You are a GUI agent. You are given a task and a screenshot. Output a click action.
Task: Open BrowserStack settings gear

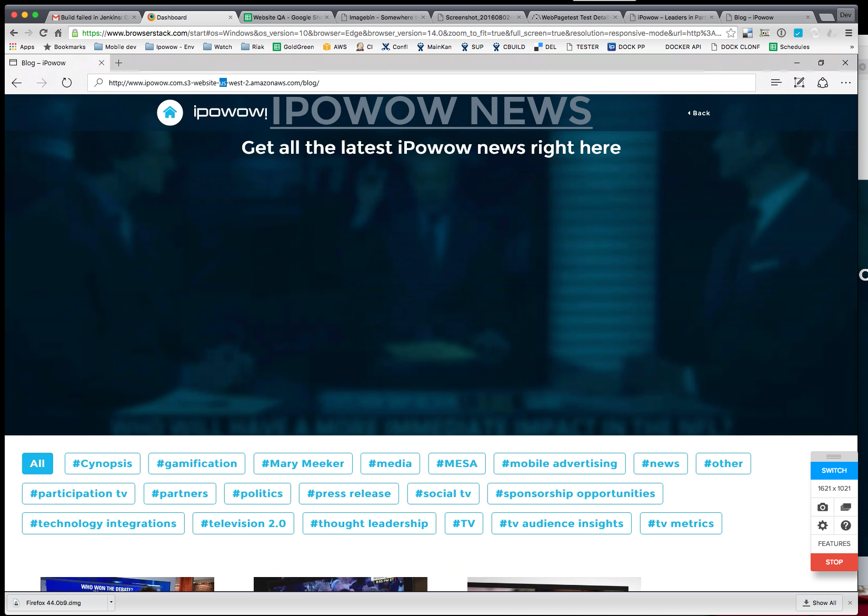[x=823, y=525]
